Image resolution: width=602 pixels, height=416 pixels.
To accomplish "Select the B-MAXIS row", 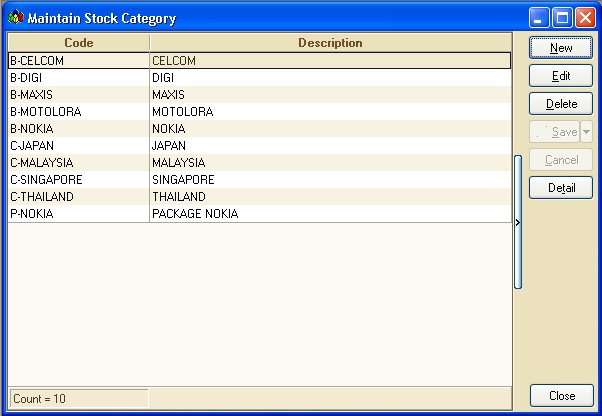I will [x=260, y=94].
